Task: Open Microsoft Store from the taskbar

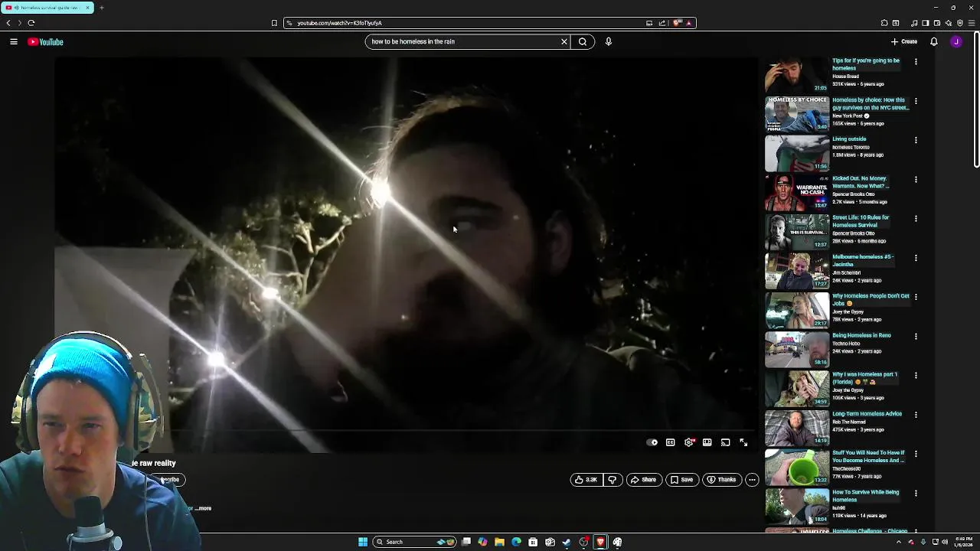Action: coord(533,542)
